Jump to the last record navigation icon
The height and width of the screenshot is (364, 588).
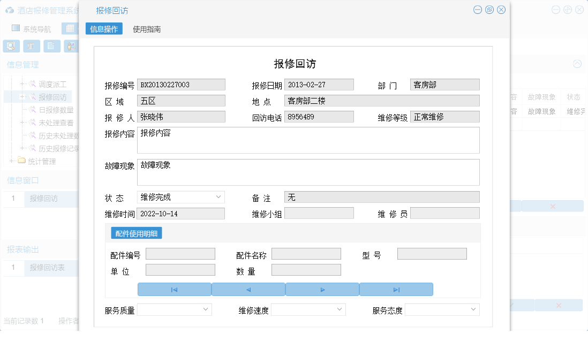pyautogui.click(x=396, y=289)
